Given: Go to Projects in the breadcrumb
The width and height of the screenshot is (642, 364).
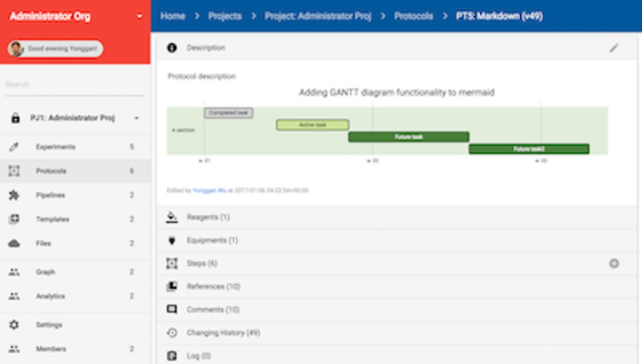Looking at the screenshot, I should 225,16.
